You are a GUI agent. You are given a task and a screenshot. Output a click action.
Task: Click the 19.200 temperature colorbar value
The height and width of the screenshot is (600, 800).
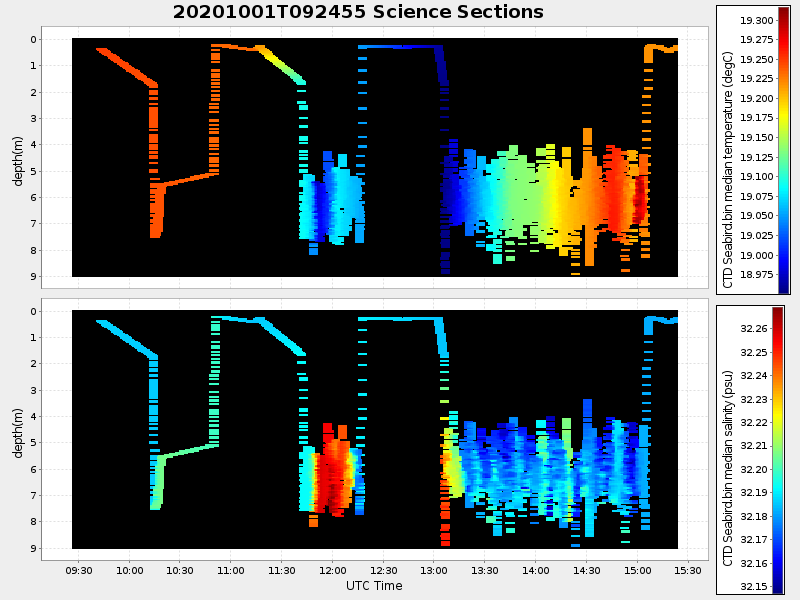[x=757, y=98]
